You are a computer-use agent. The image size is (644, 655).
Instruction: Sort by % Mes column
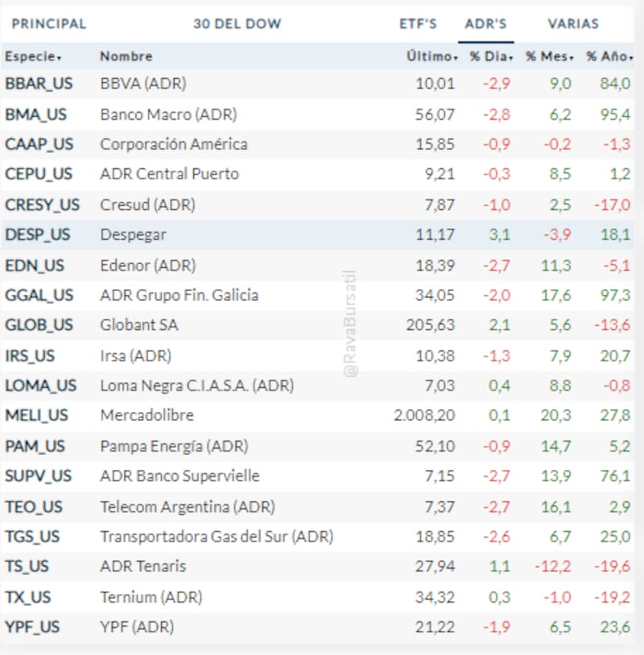(550, 56)
